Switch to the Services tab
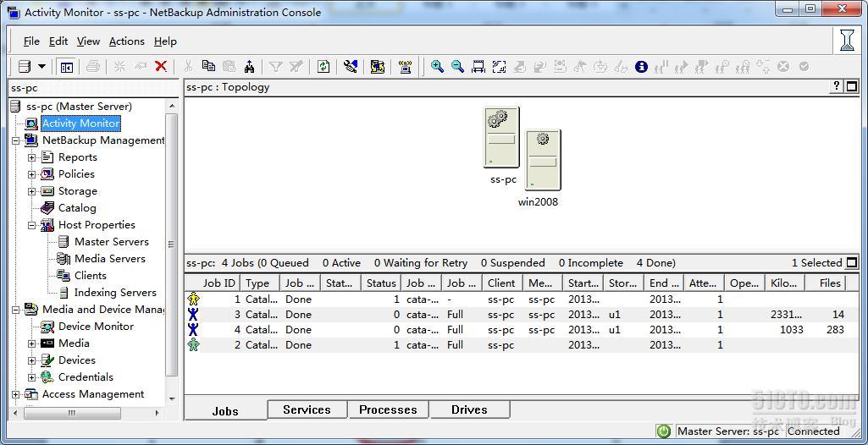 pyautogui.click(x=307, y=409)
